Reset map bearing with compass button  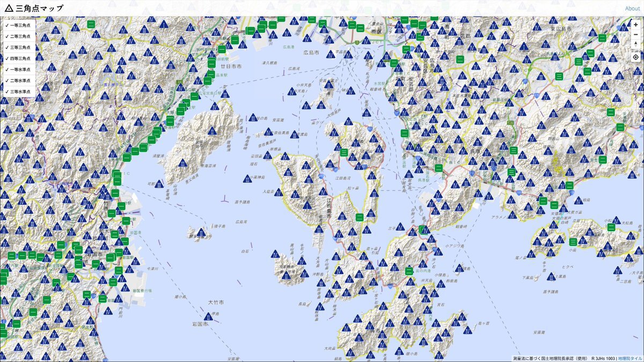point(635,44)
